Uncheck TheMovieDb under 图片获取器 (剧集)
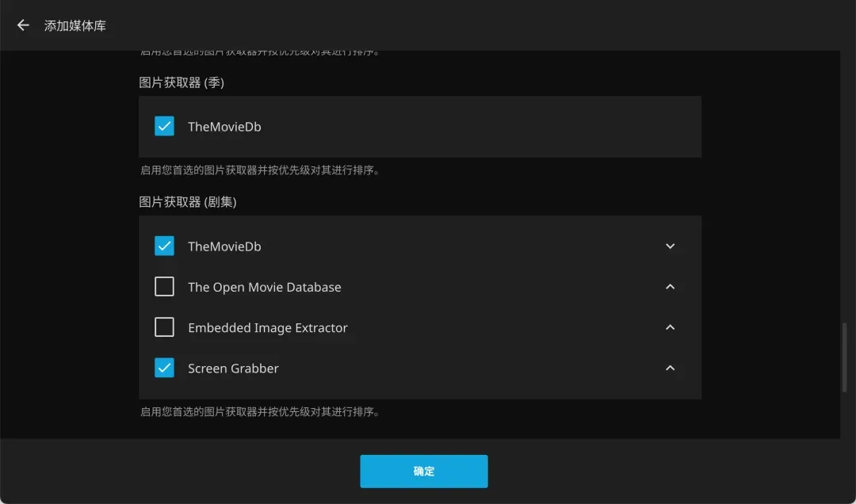 (x=164, y=246)
